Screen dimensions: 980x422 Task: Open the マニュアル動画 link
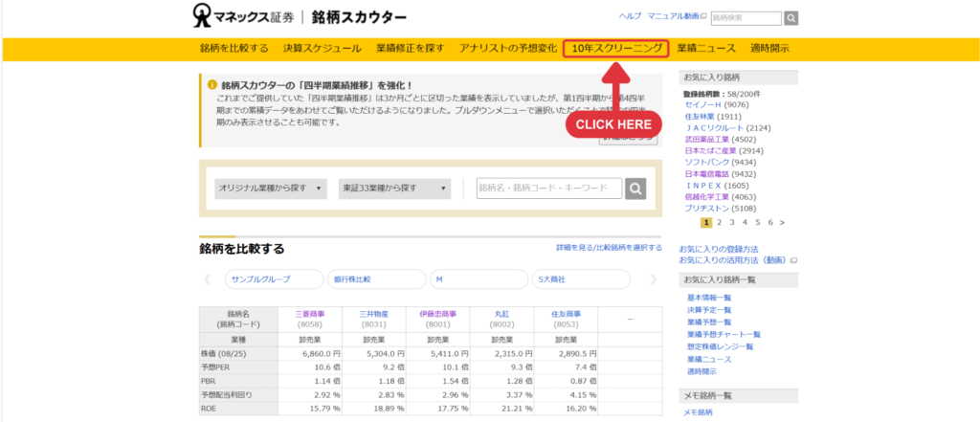point(677,16)
